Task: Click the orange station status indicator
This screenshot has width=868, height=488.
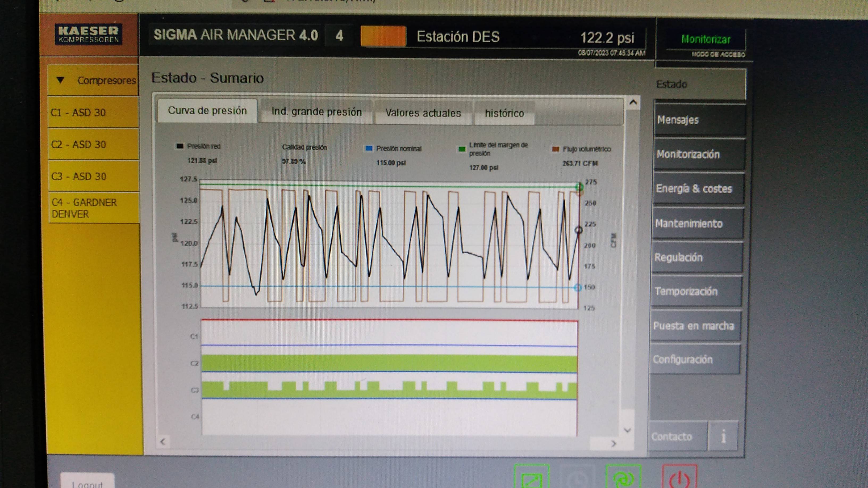Action: click(x=383, y=36)
